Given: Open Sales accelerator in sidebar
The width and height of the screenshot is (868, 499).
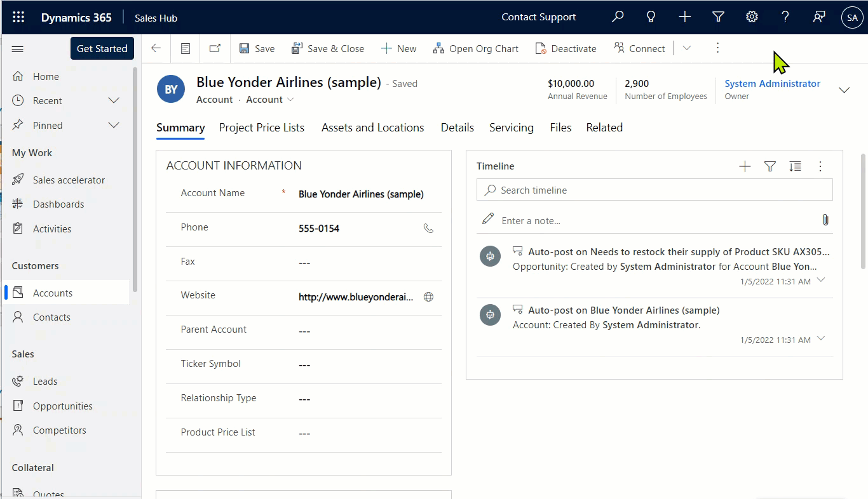Looking at the screenshot, I should 68,180.
